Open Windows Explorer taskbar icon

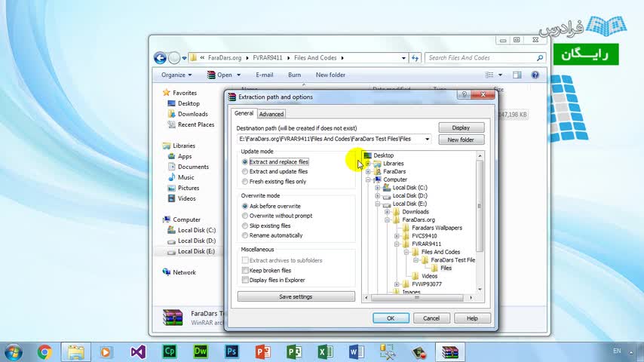click(76, 352)
